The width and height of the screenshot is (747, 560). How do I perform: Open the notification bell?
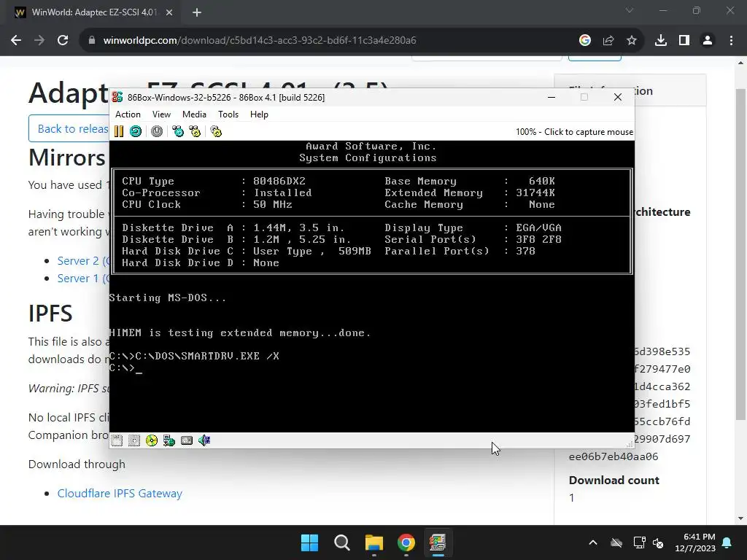[727, 542]
